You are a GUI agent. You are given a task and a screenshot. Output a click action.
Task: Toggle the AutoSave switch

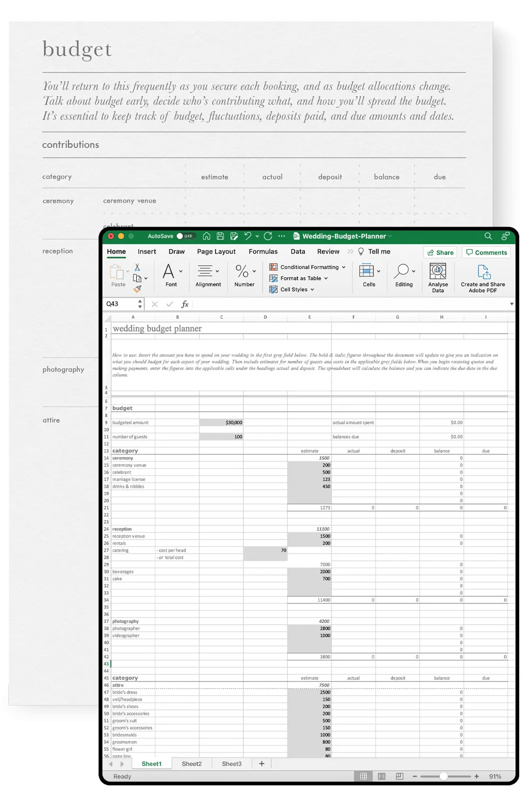[186, 236]
